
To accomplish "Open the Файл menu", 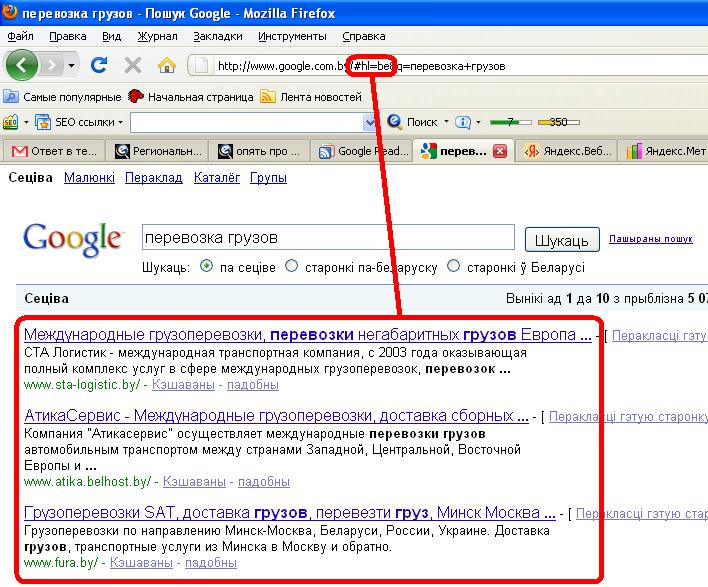I will click(x=20, y=36).
